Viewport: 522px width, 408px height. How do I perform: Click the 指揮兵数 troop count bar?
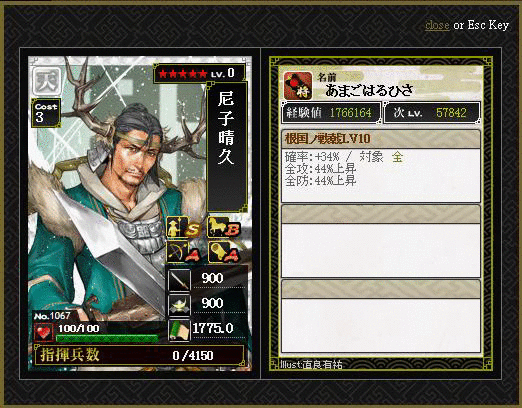[139, 355]
